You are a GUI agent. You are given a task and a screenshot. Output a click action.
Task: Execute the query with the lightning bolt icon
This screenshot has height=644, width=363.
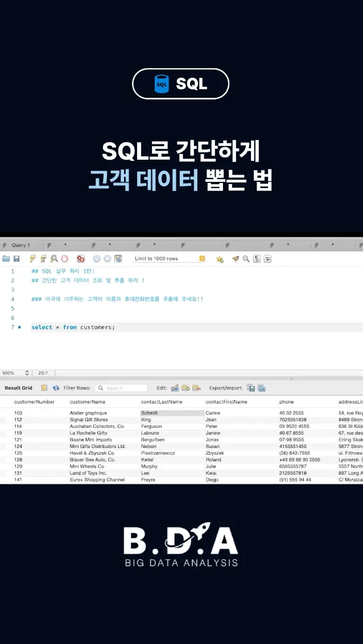(32, 259)
